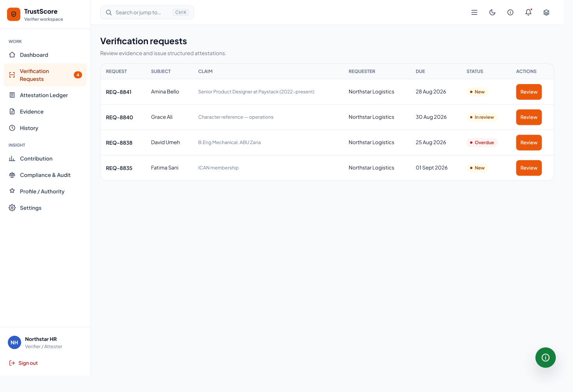Viewport: 573px width, 392px height.
Task: Click the Due column header
Action: coord(420,72)
